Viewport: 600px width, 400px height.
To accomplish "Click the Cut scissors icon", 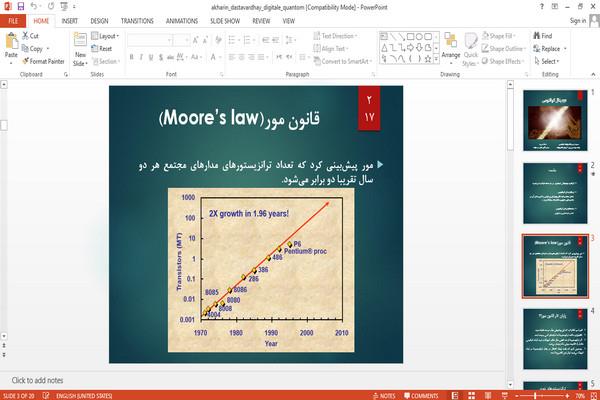I will pyautogui.click(x=26, y=36).
